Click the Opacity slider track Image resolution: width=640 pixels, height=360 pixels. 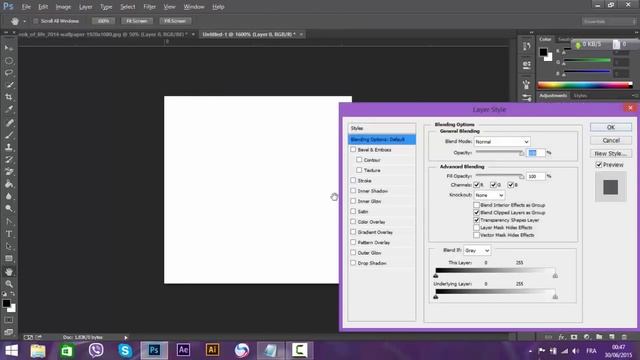click(500, 152)
